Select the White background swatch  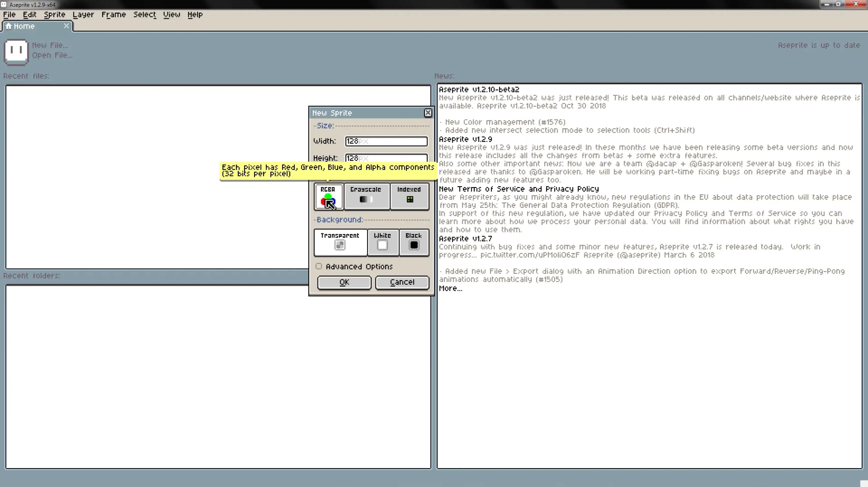click(382, 245)
